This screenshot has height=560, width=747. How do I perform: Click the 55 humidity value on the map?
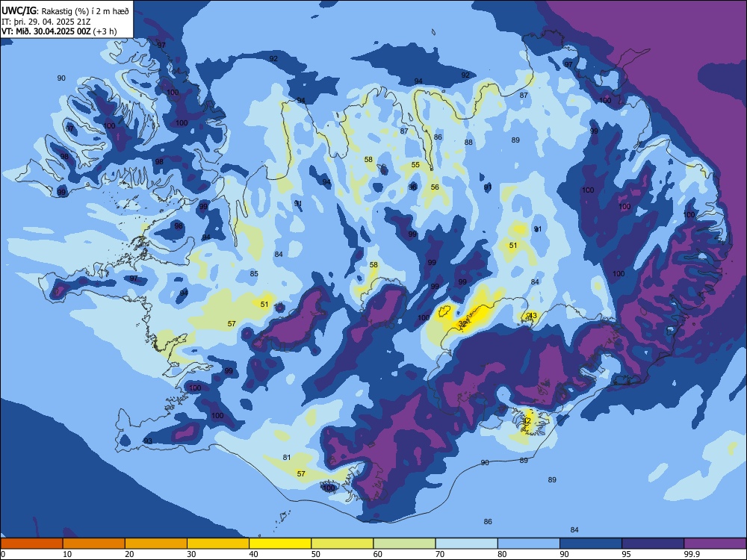415,165
